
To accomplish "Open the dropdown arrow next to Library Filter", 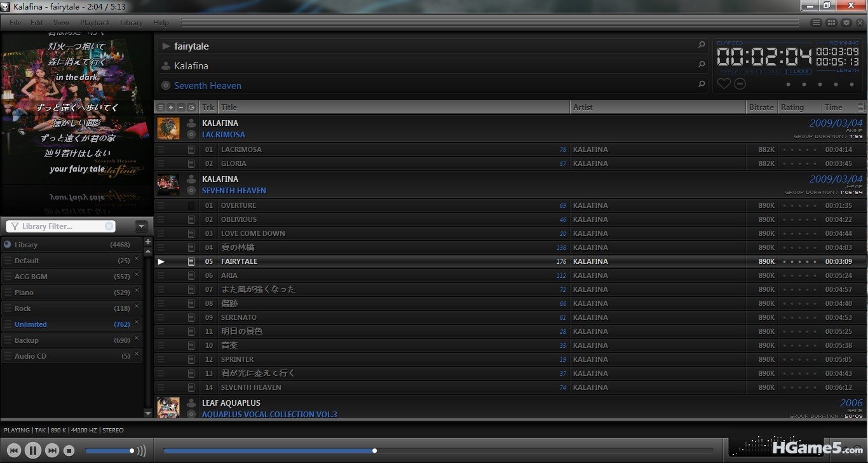I will (x=141, y=226).
